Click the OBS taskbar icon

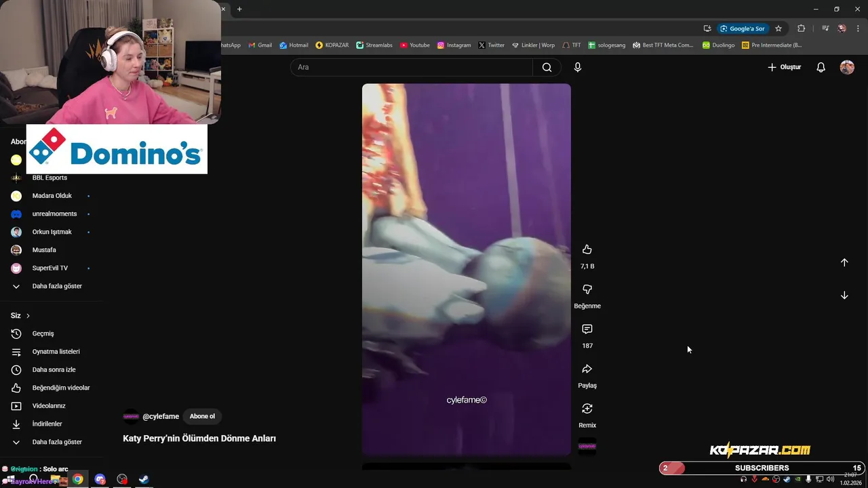click(x=122, y=479)
